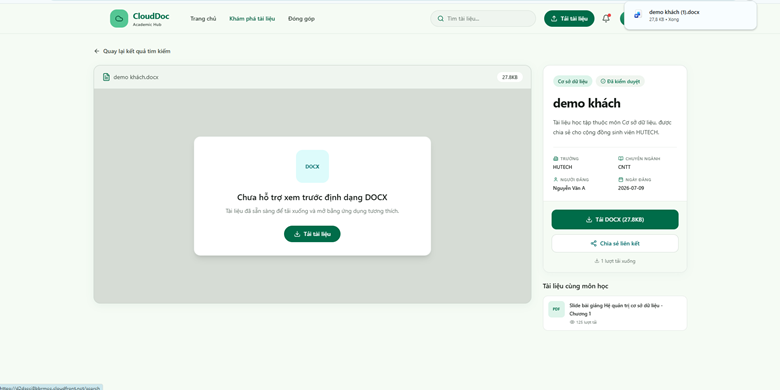Click the CNTT major value
This screenshot has height=390, width=780.
pos(624,167)
